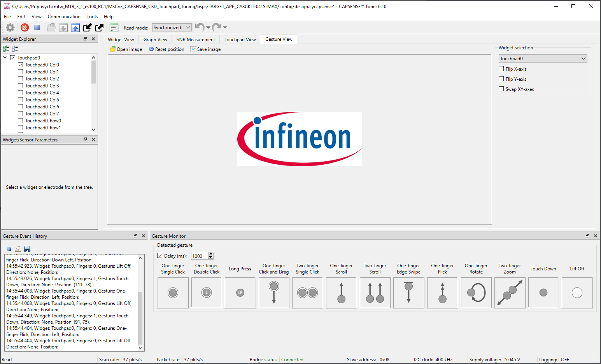Open the File menu
The width and height of the screenshot is (601, 364).
click(7, 17)
